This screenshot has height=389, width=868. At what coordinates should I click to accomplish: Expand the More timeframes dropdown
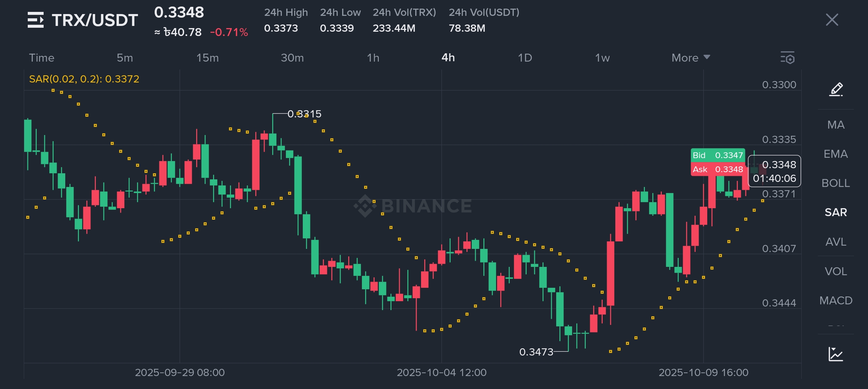point(690,58)
